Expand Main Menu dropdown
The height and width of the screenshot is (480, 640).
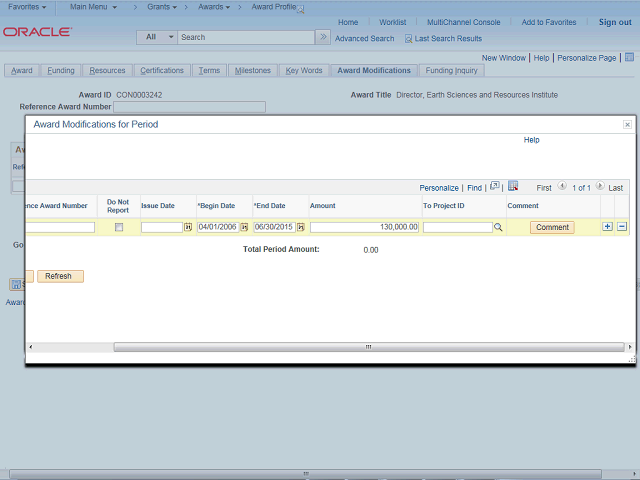click(x=93, y=7)
